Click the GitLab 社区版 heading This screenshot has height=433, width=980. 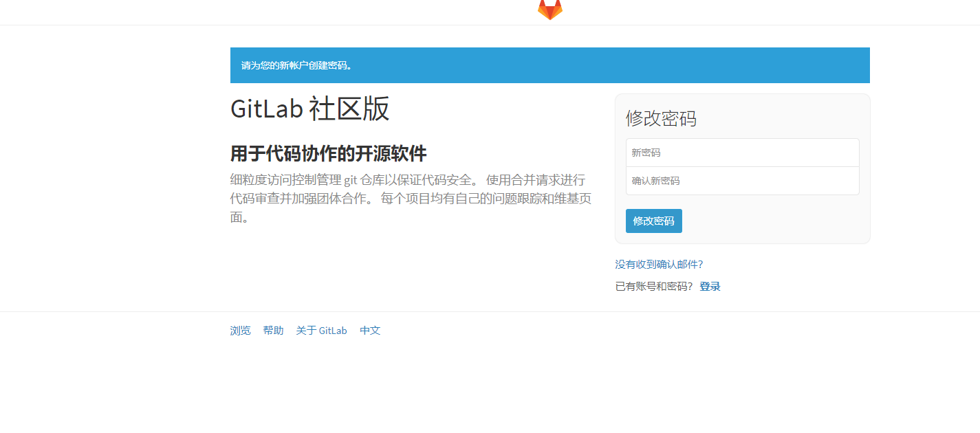[x=309, y=109]
